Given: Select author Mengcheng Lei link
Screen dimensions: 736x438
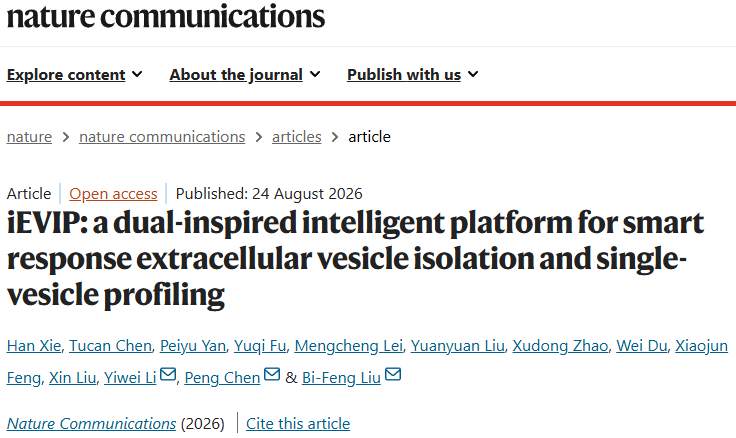Looking at the screenshot, I should tap(348, 346).
